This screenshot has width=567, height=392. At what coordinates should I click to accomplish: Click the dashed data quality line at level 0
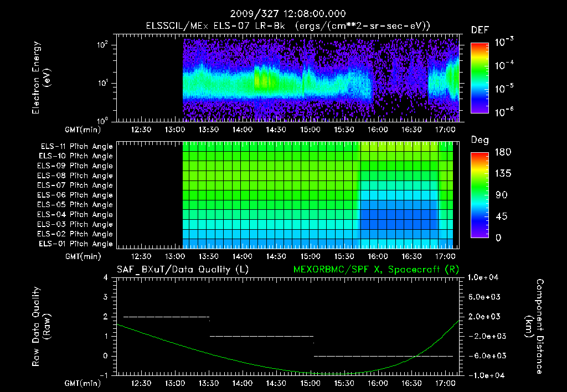point(383,356)
